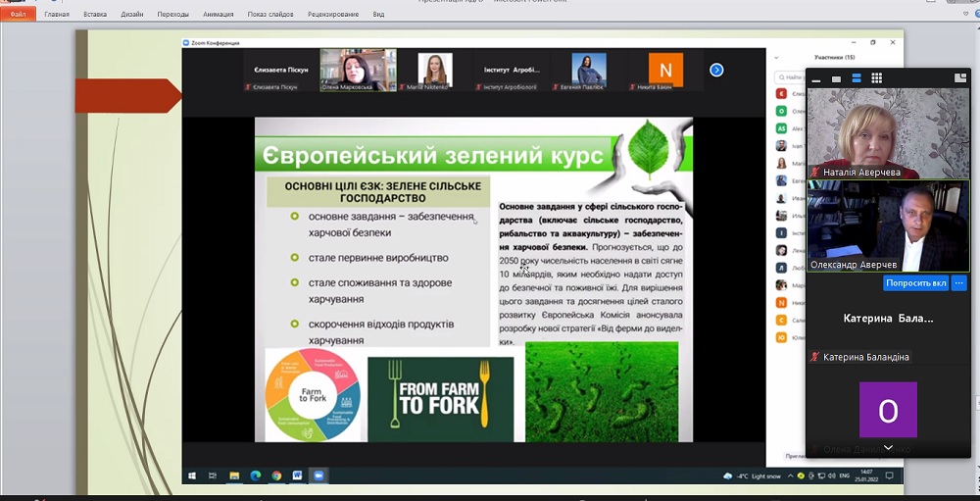Select Олена Марковська video thumbnail

[x=358, y=70]
